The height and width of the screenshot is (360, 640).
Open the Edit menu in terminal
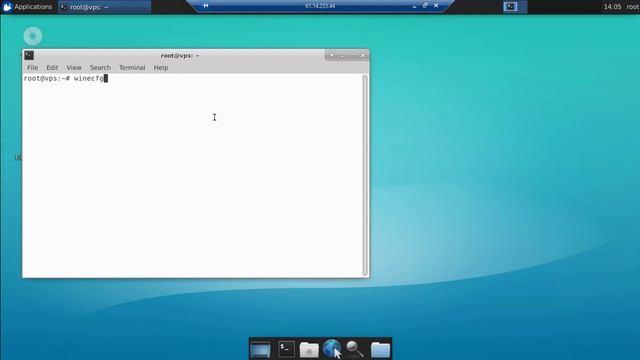(x=52, y=68)
